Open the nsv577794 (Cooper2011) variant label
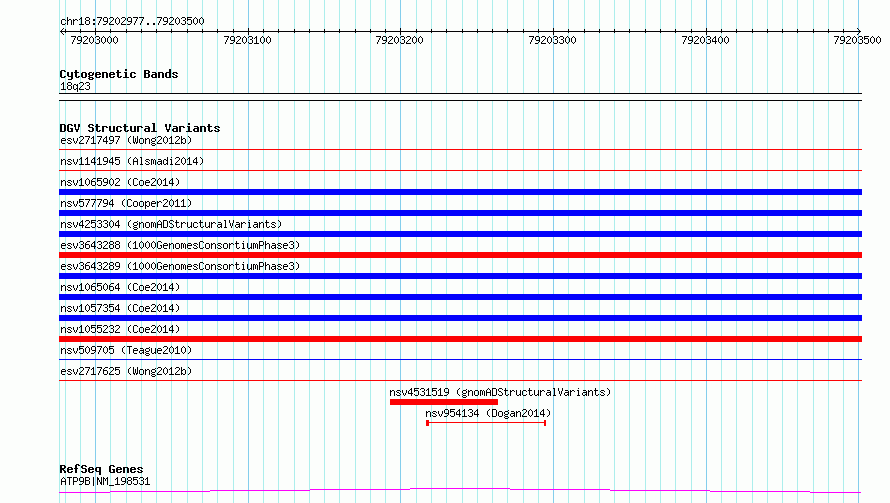The width and height of the screenshot is (890, 503). click(126, 203)
